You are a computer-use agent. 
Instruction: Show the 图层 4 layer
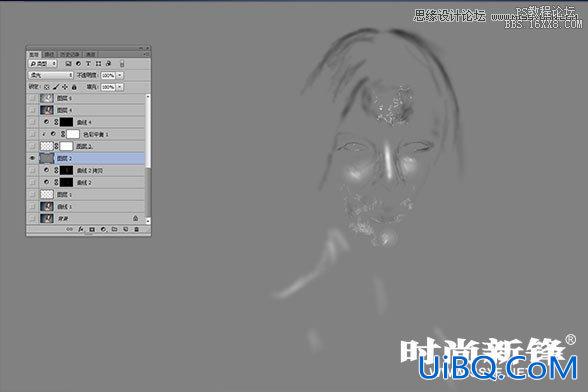click(x=32, y=110)
